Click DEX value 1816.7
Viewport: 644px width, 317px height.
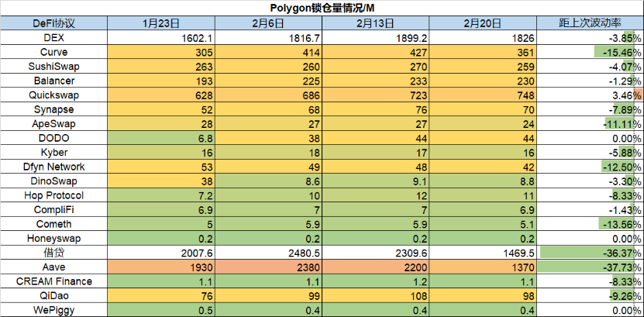point(268,38)
